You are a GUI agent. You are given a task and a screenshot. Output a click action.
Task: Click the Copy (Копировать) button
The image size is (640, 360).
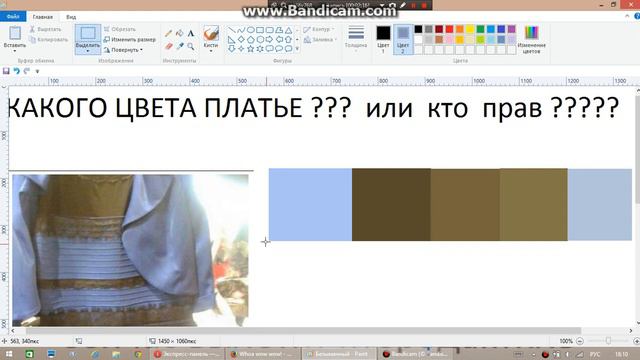pyautogui.click(x=49, y=40)
